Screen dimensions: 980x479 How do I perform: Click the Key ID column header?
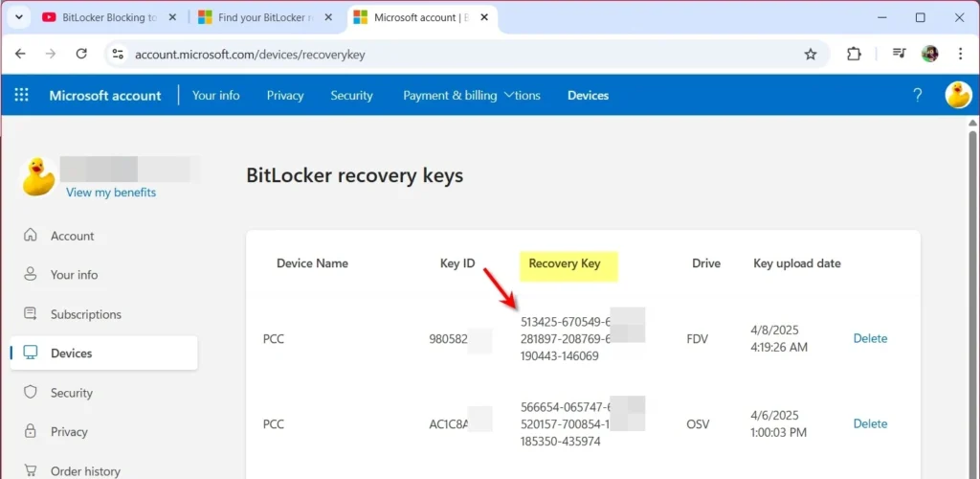(x=457, y=263)
